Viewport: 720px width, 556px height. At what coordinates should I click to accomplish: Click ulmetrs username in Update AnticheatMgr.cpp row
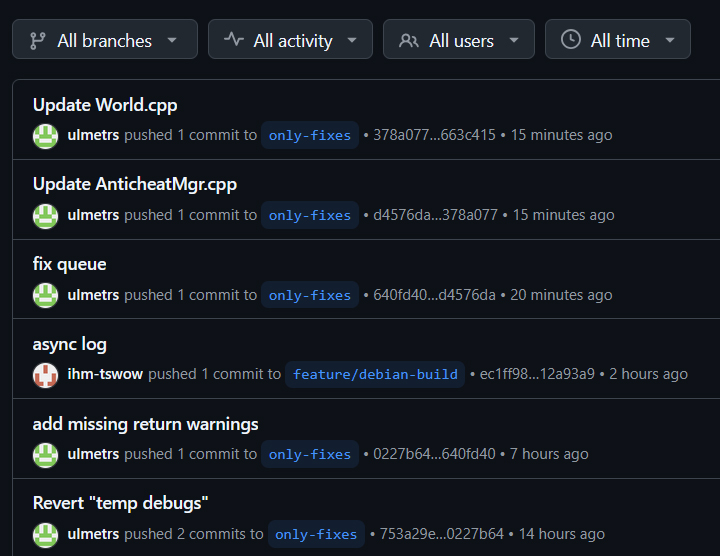pyautogui.click(x=93, y=215)
